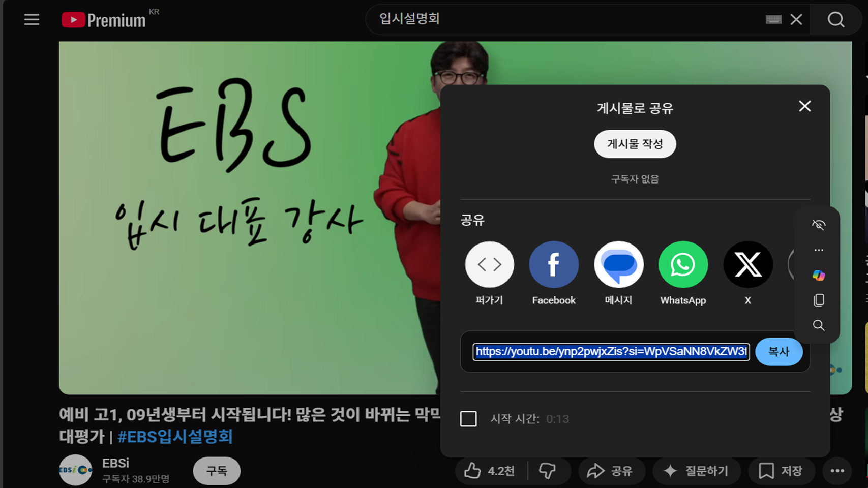Like the video showing 4.2천 likes

click(490, 471)
